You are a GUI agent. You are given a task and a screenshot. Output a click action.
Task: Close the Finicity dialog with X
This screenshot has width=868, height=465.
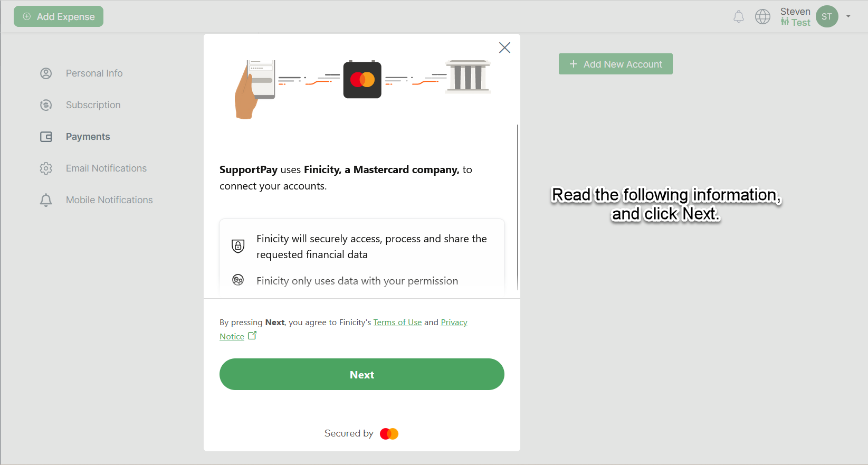pyautogui.click(x=504, y=48)
